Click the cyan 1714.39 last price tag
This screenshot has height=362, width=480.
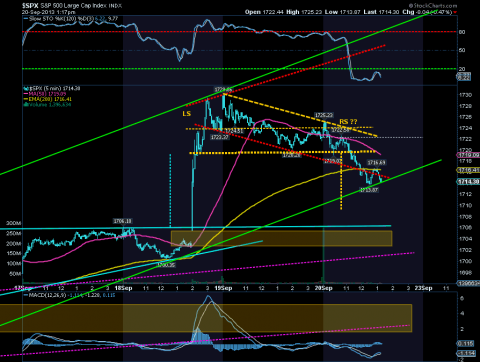pyautogui.click(x=468, y=182)
